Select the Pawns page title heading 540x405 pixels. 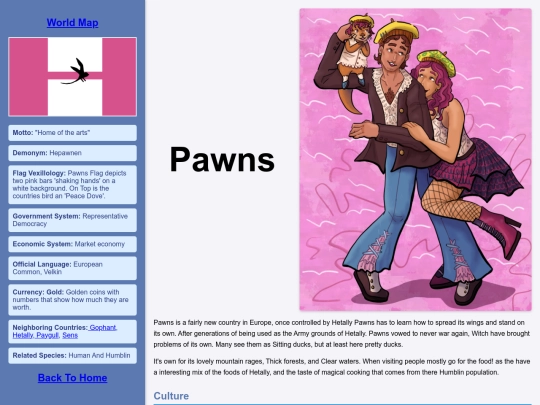click(222, 159)
